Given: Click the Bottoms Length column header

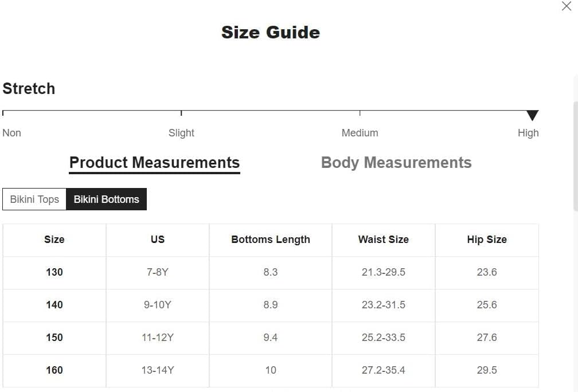Looking at the screenshot, I should pyautogui.click(x=271, y=240).
